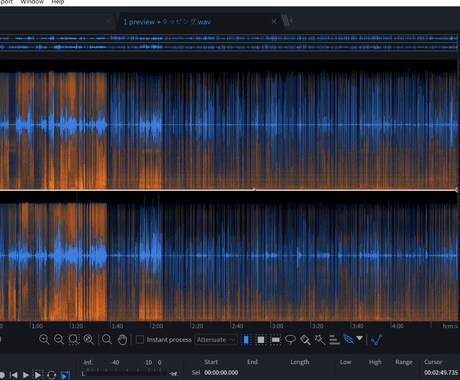Click the 4:00 mark on the time ruler
The width and height of the screenshot is (460, 380).
[x=397, y=326]
